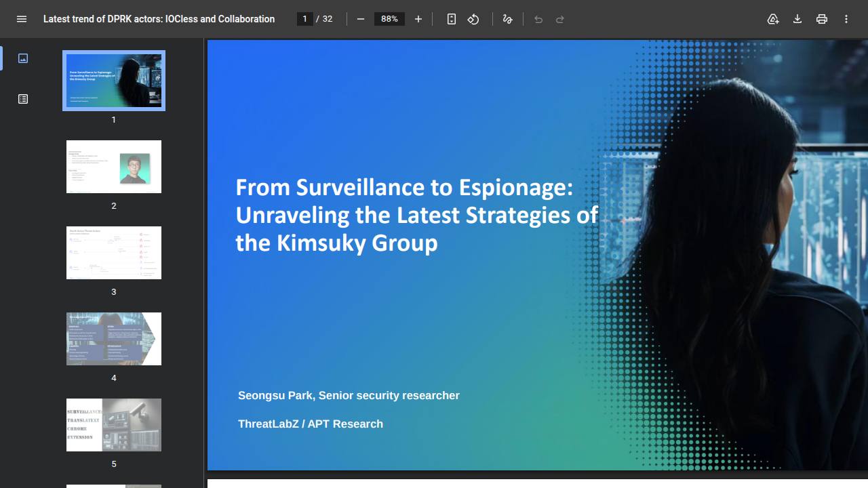
Task: Click the page number input field
Action: click(305, 19)
